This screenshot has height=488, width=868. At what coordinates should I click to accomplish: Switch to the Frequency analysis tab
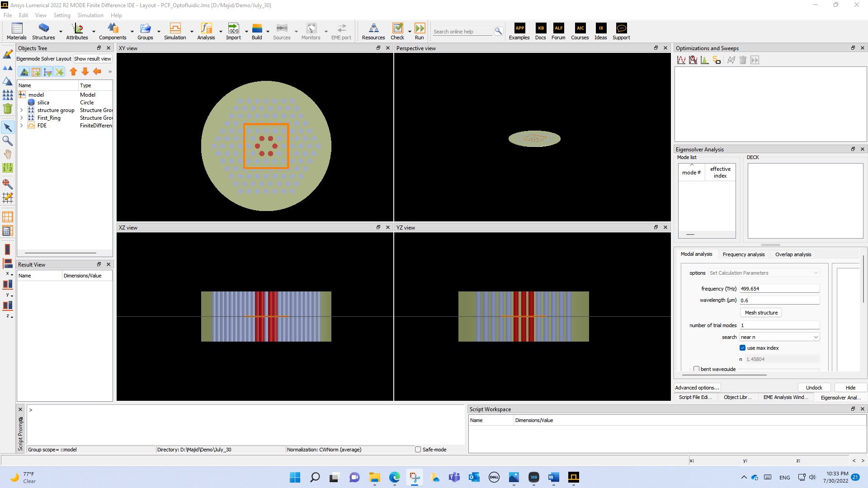click(x=743, y=254)
